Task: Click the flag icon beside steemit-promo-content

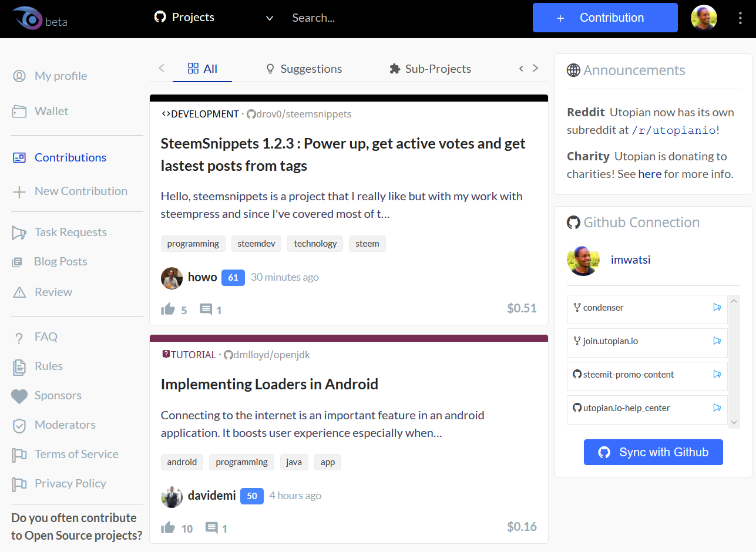Action: click(717, 374)
